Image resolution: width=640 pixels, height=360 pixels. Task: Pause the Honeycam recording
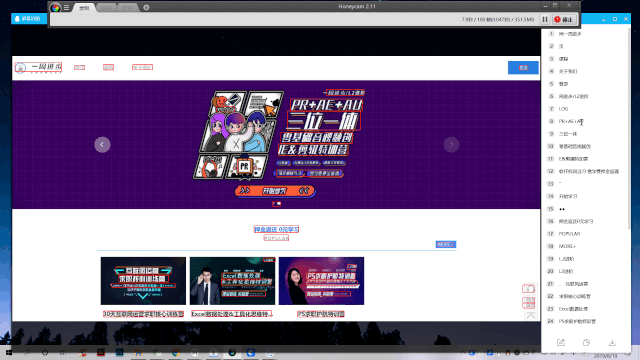pos(545,20)
